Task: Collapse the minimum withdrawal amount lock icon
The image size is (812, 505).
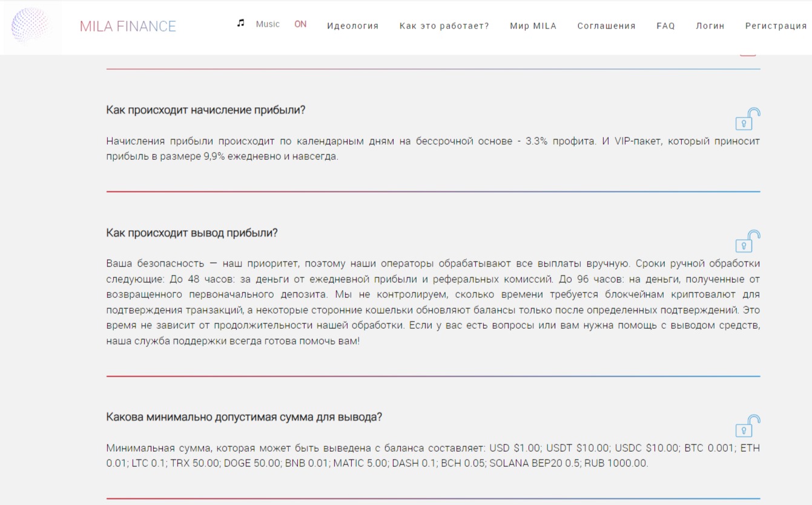Action: click(748, 426)
